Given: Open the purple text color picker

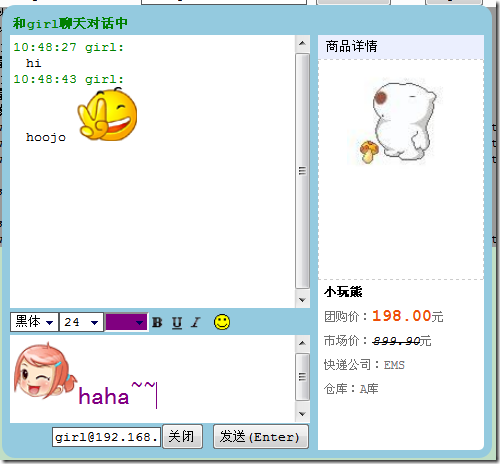Looking at the screenshot, I should click(126, 322).
